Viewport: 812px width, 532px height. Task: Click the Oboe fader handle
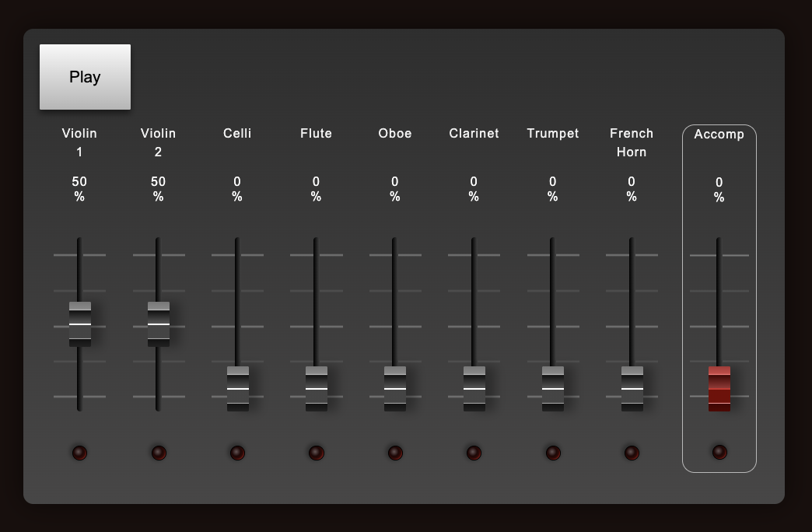click(x=395, y=388)
